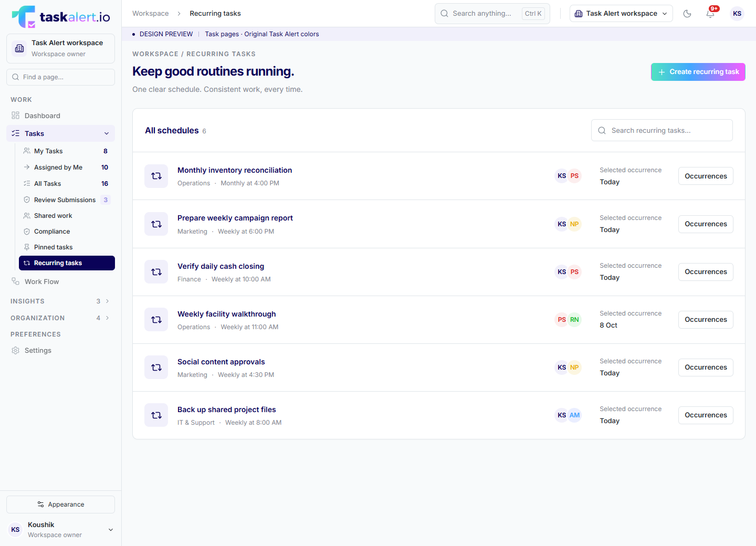The width and height of the screenshot is (756, 546).
Task: Click the Workspace breadcrumb link
Action: pos(151,14)
